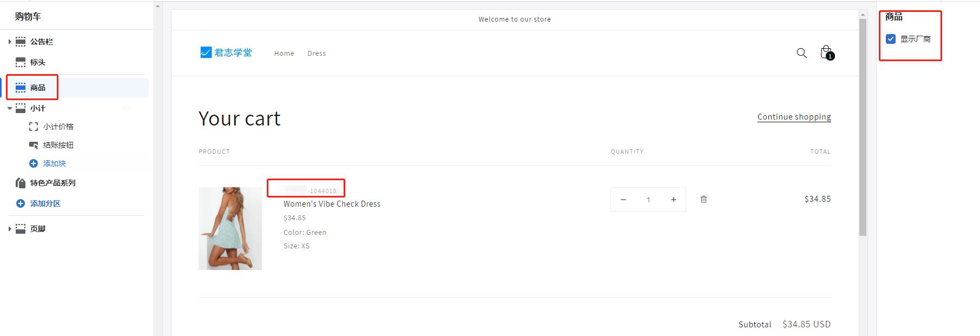The width and height of the screenshot is (980, 336).
Task: Open Women's Vibe Check Dress product link
Action: pyautogui.click(x=332, y=204)
